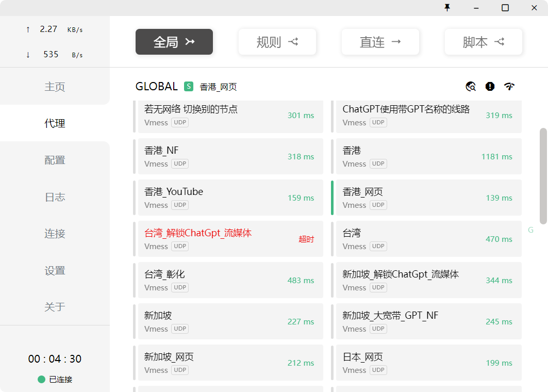Viewport: 548px width, 392px height.
Task: Open the proxy node search icon
Action: click(470, 87)
